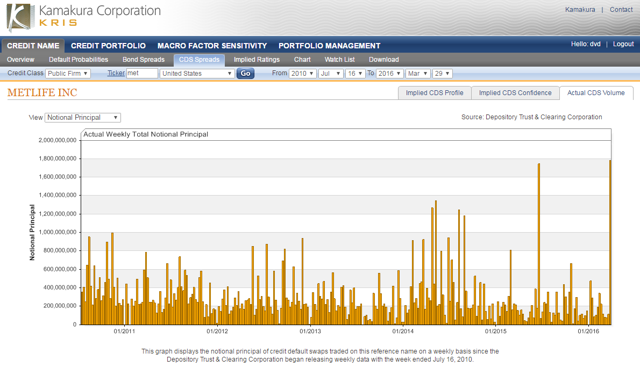Click the 1.75 billion bar in mid-2015
Image resolution: width=640 pixels, height=367 pixels.
tap(539, 244)
